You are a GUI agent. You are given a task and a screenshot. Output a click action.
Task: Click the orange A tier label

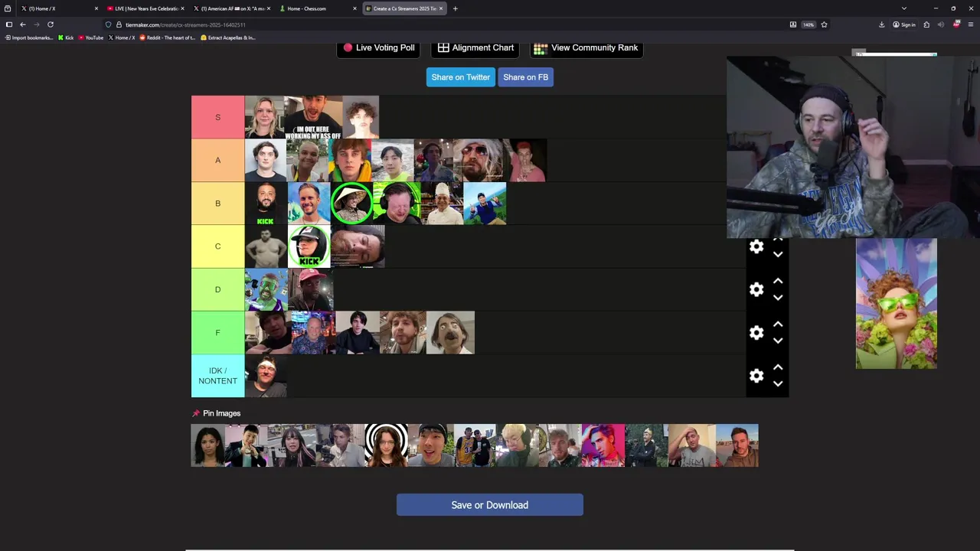[x=217, y=160]
